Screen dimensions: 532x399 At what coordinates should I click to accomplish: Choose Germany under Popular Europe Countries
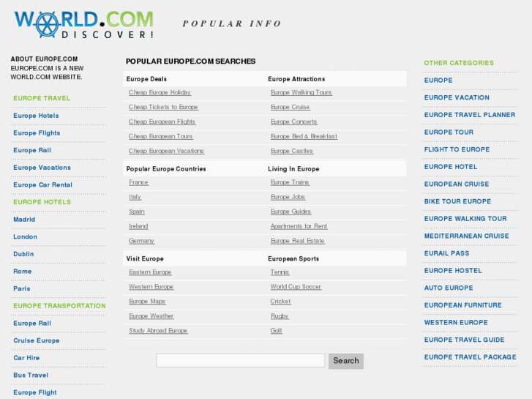coord(141,241)
